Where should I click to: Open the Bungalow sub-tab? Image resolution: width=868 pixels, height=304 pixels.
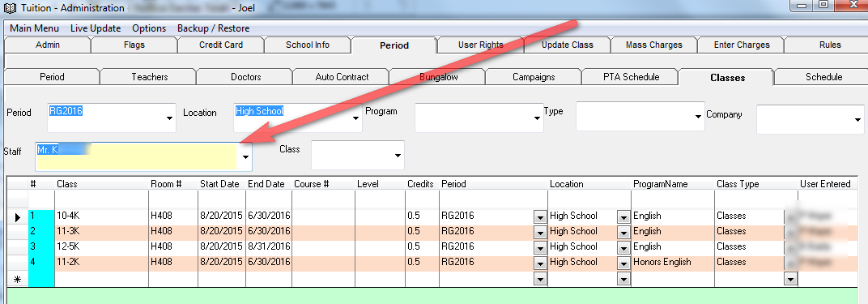pyautogui.click(x=438, y=77)
